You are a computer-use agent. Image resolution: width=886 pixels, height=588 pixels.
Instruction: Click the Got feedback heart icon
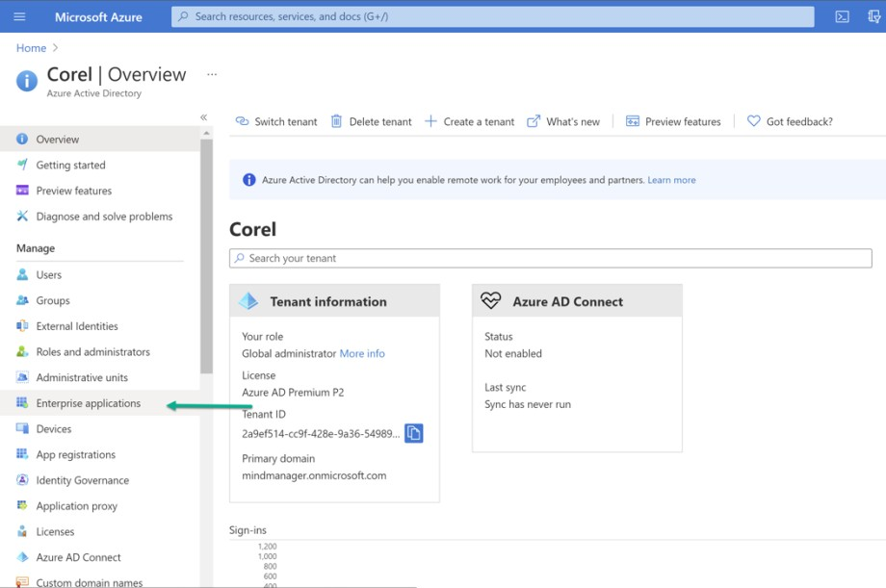pyautogui.click(x=754, y=121)
